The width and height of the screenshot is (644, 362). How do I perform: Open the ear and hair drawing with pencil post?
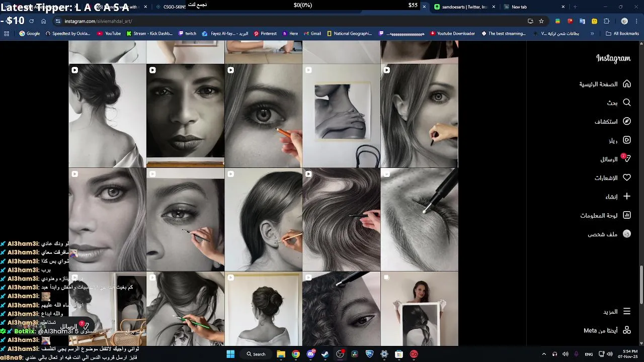point(263,220)
